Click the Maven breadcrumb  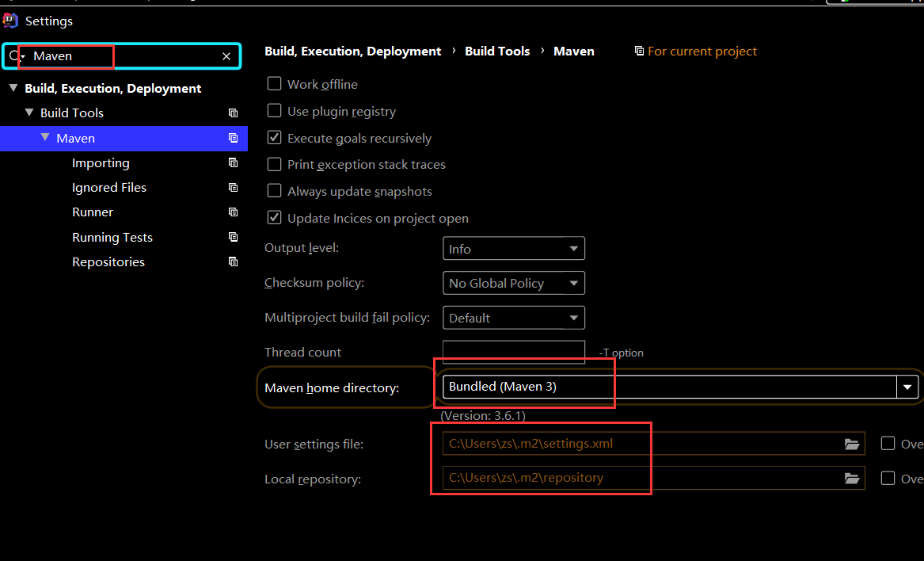click(x=574, y=52)
